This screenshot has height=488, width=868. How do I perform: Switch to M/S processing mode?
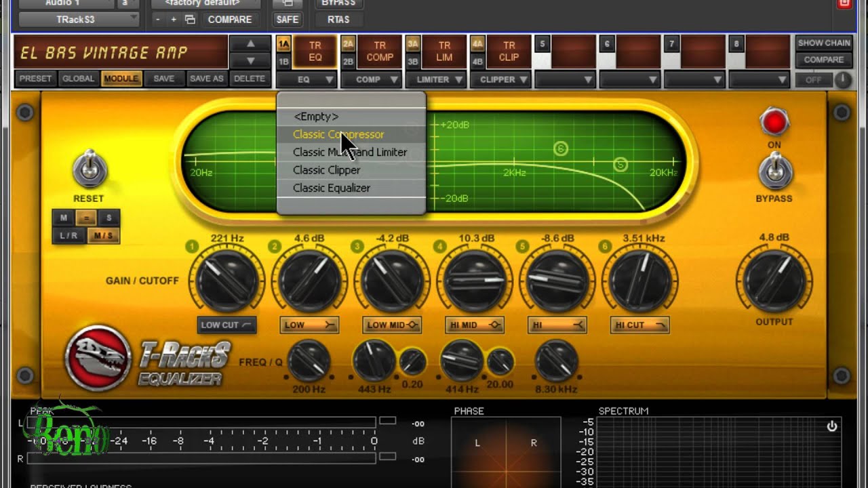(x=103, y=235)
